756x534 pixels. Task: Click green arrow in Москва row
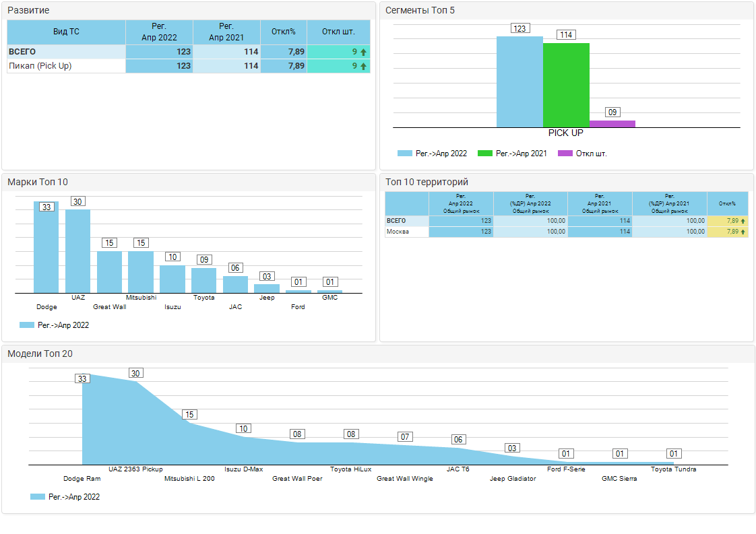click(743, 232)
